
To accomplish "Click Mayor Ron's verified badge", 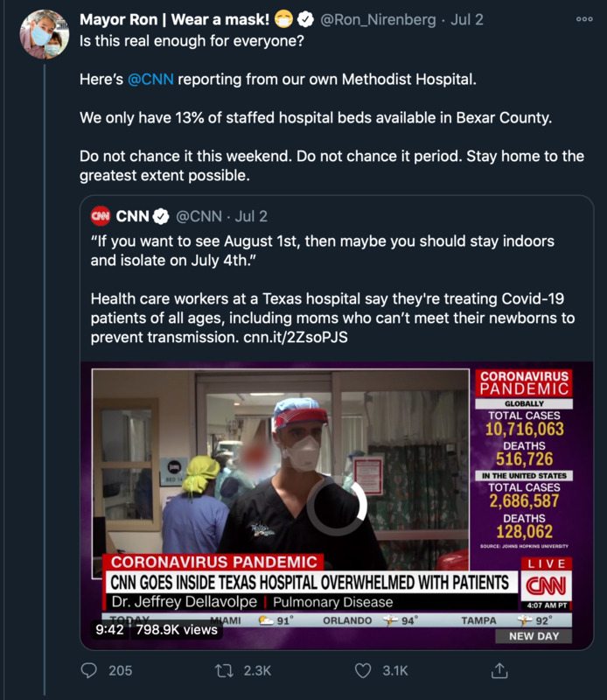I will click(x=305, y=19).
